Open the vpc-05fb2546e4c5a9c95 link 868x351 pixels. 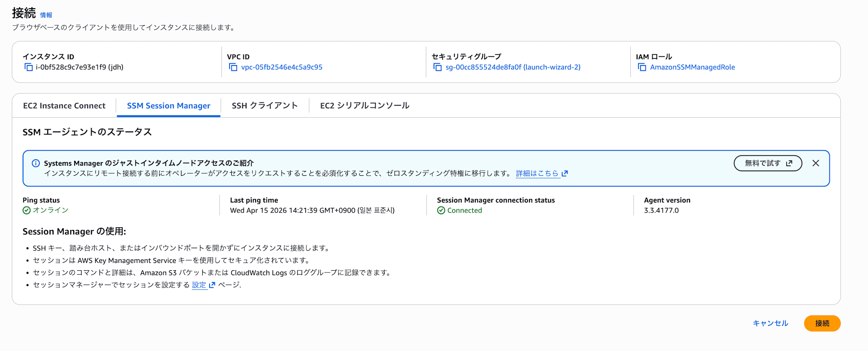282,67
